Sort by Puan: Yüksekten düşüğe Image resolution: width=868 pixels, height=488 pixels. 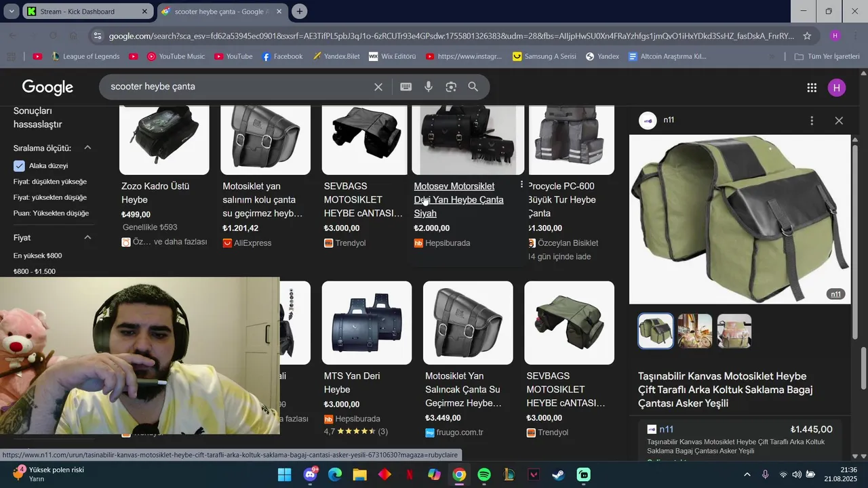point(51,213)
